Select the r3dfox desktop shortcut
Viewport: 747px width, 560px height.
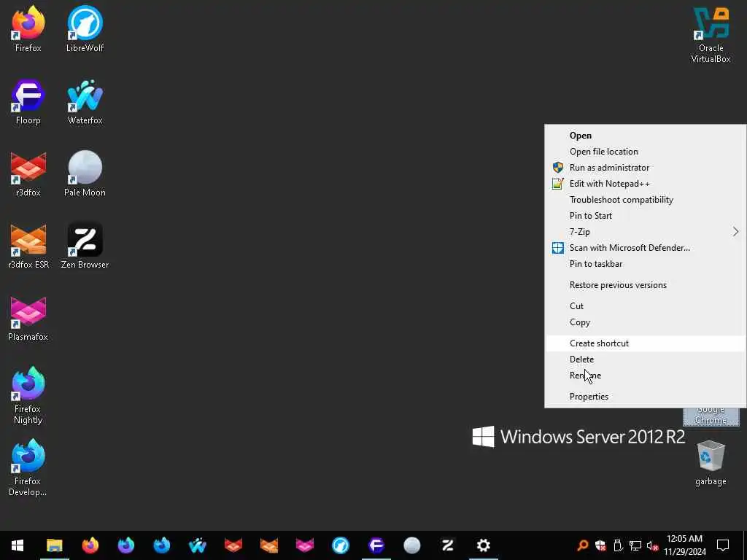click(28, 174)
